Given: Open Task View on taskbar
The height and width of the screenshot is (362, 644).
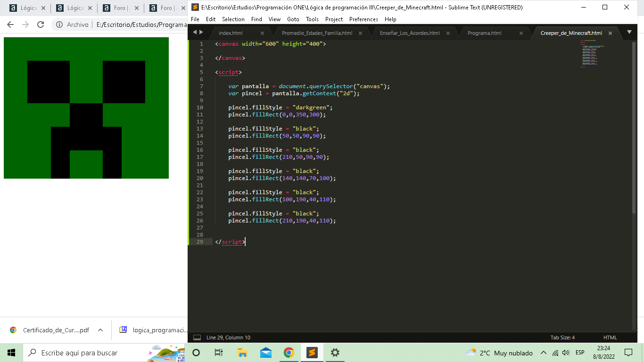Looking at the screenshot, I should [219, 353].
